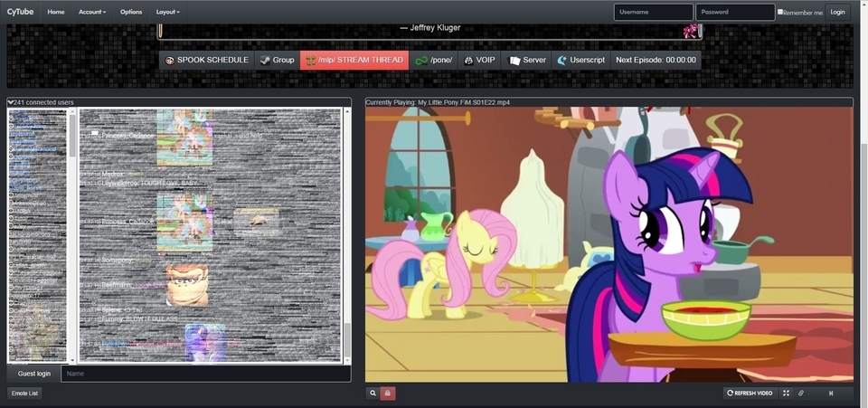Open the Account dropdown menu
This screenshot has height=408, width=868.
coord(92,12)
